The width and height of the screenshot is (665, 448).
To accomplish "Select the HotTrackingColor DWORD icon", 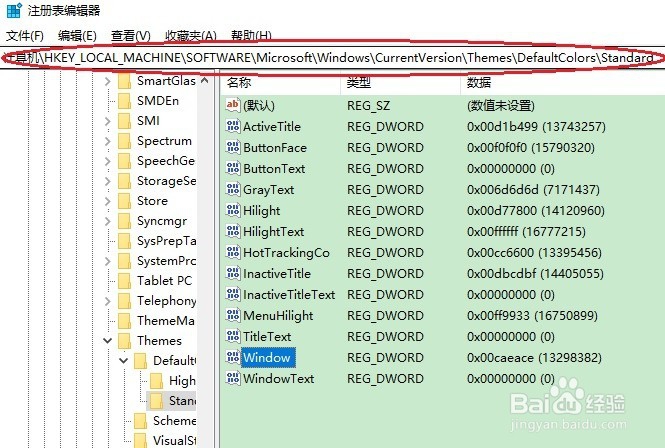I will pos(233,252).
